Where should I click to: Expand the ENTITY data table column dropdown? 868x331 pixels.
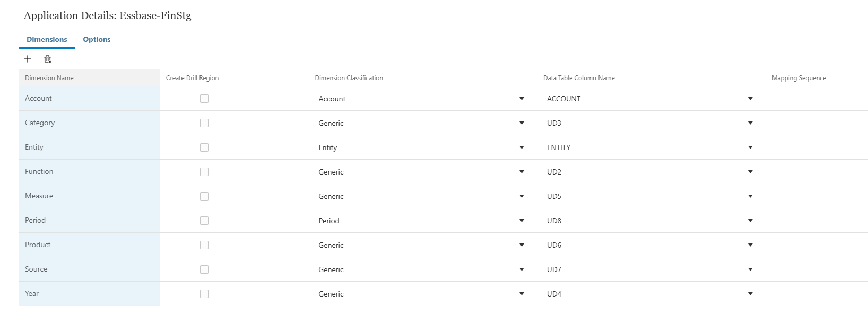[750, 147]
